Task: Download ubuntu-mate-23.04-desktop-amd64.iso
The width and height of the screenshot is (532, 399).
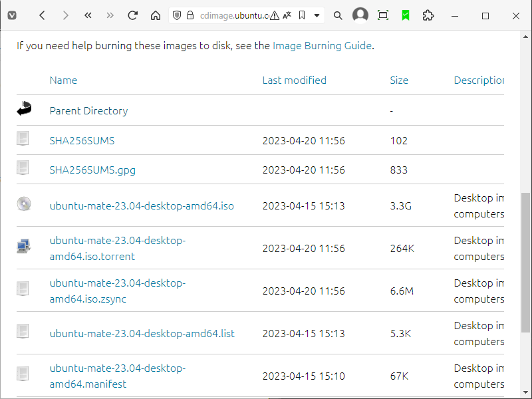Action: point(142,205)
